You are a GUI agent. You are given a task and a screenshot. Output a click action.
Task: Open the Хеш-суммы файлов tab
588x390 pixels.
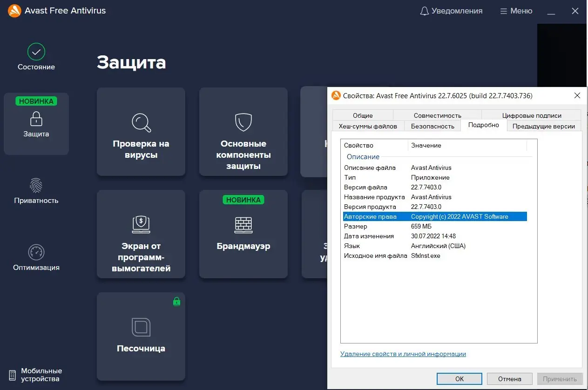click(368, 126)
